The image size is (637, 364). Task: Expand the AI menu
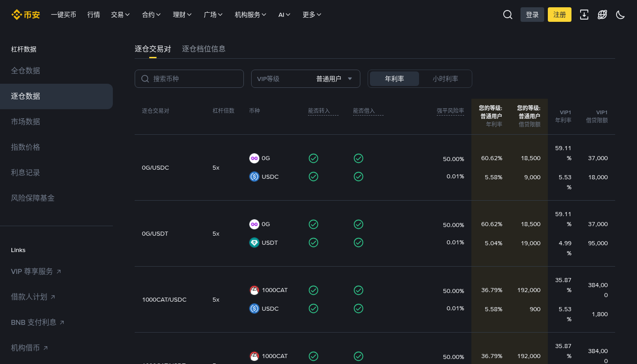click(284, 15)
